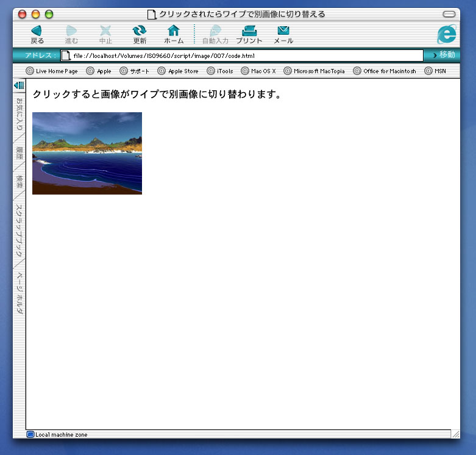Click the document icon in title bar

pyautogui.click(x=152, y=14)
